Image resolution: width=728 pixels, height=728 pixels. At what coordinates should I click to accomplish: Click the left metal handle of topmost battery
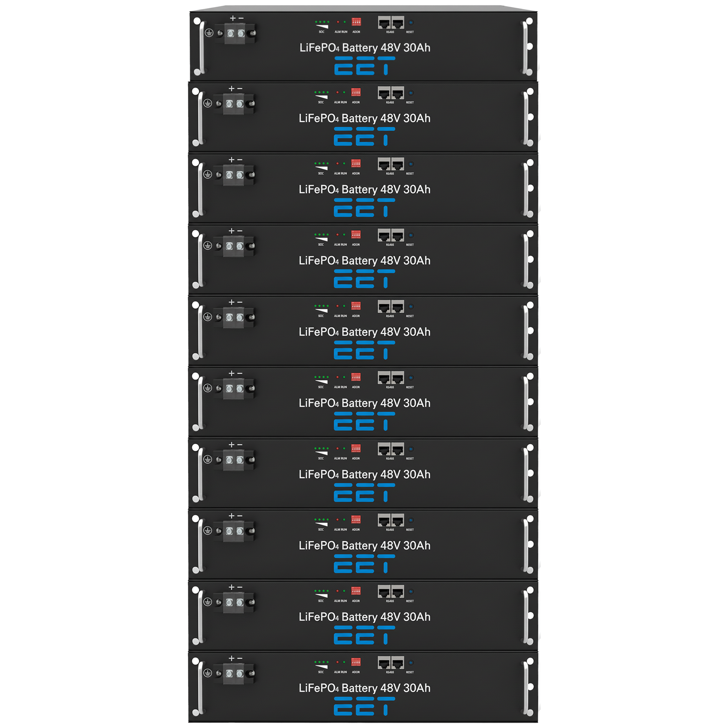tap(200, 47)
